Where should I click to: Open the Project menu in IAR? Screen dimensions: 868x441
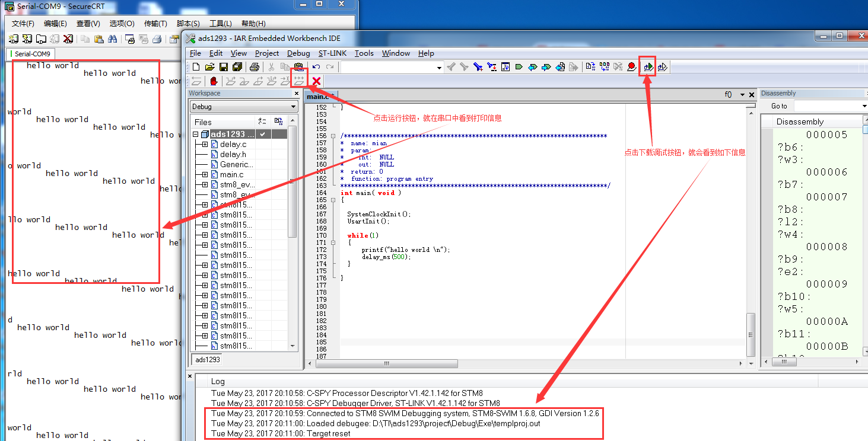point(266,53)
